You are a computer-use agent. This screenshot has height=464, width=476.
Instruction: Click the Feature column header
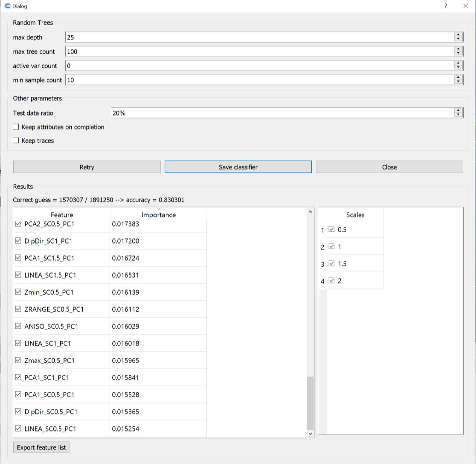[62, 215]
